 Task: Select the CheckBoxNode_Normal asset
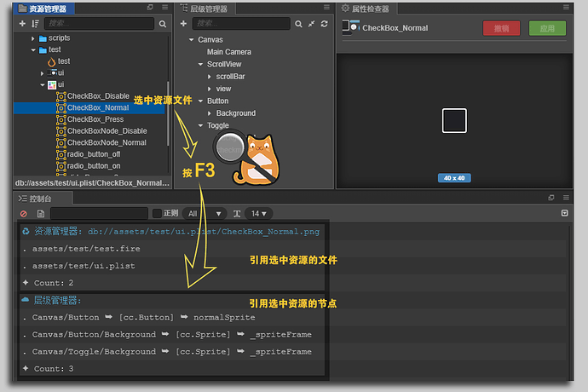[x=107, y=143]
